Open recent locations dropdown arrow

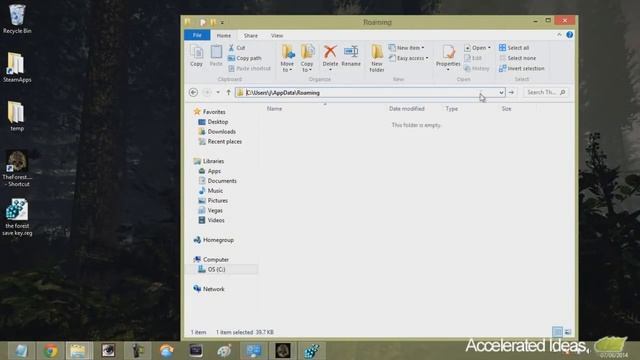(x=218, y=93)
